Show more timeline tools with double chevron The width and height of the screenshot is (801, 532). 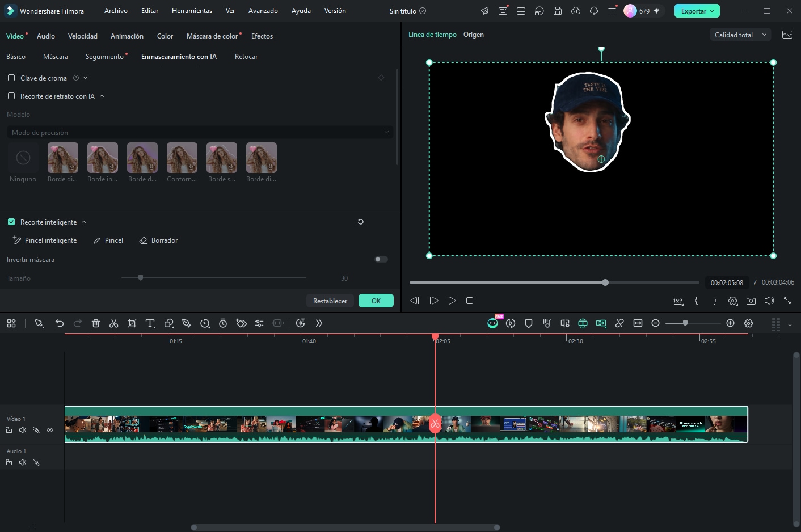(x=319, y=323)
